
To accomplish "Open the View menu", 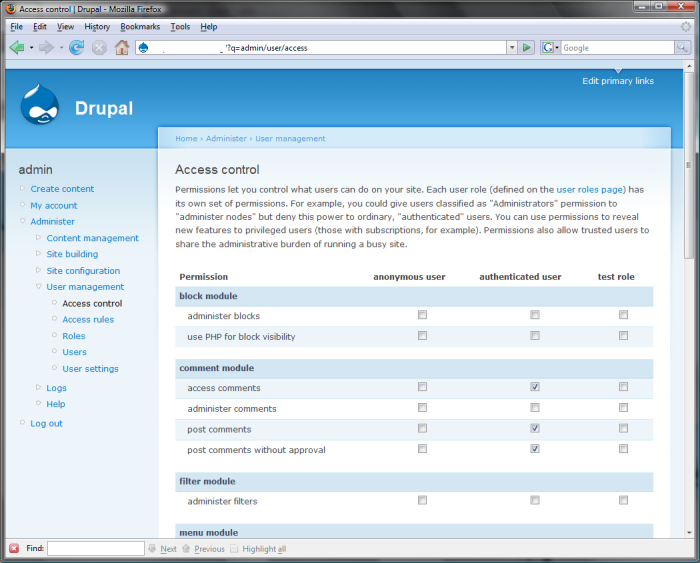I will pyautogui.click(x=65, y=27).
